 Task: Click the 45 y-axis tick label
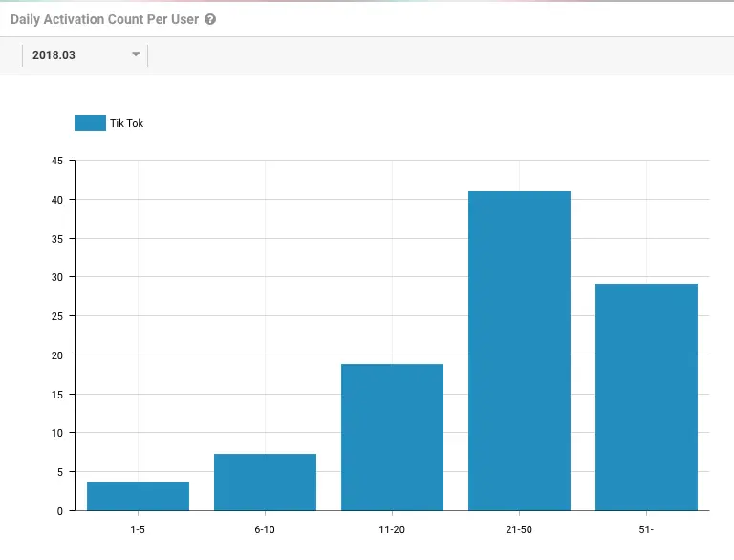click(x=57, y=161)
